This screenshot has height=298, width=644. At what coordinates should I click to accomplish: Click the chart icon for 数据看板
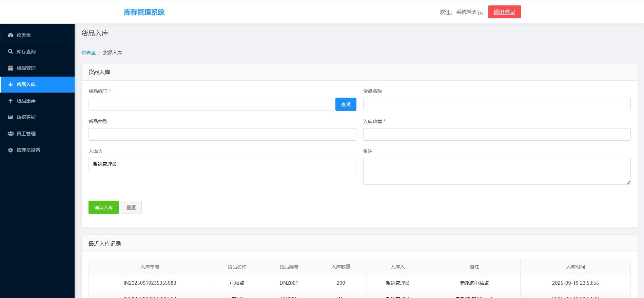coord(11,117)
